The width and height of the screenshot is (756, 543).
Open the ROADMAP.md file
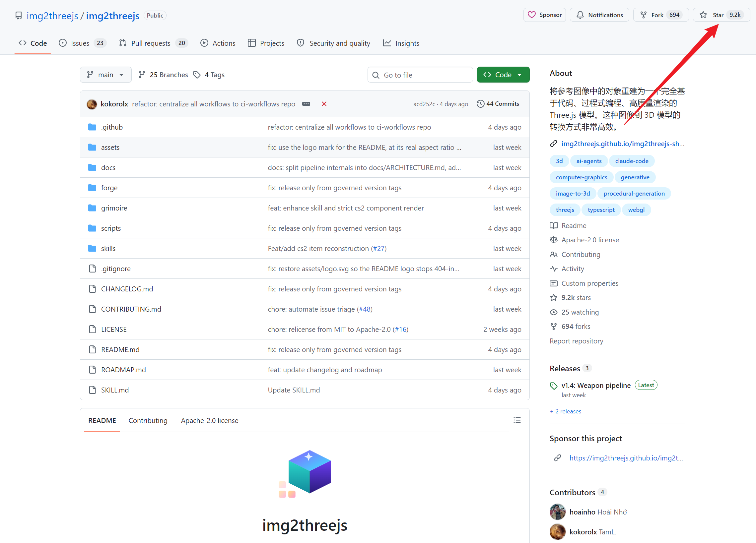tap(124, 370)
